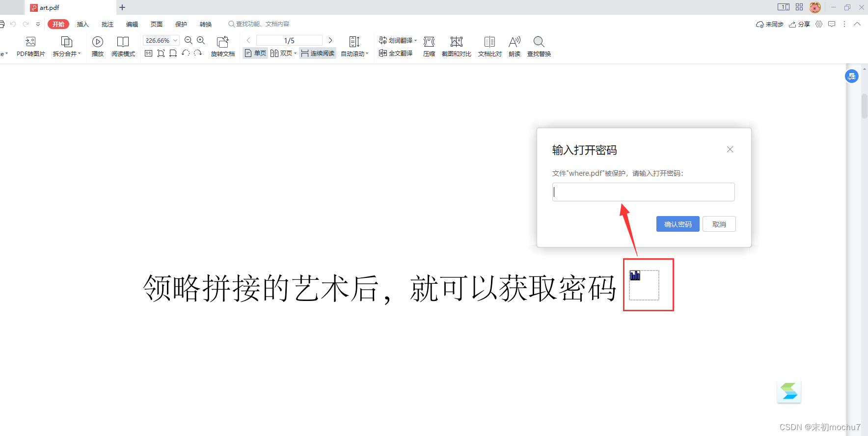Expand the 划词翻译 dropdown
This screenshot has width=868, height=436.
pyautogui.click(x=415, y=40)
